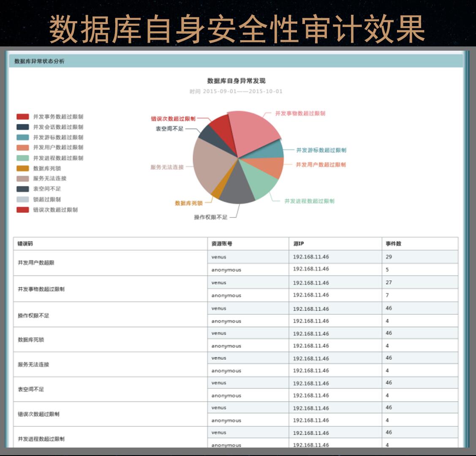Sort by the 错误码 column header

click(x=25, y=244)
